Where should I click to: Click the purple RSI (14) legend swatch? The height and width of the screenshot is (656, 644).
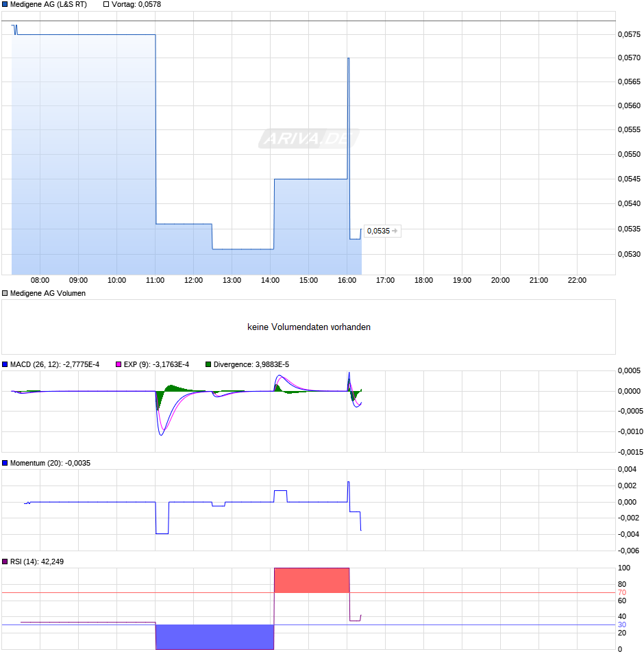coord(5,562)
